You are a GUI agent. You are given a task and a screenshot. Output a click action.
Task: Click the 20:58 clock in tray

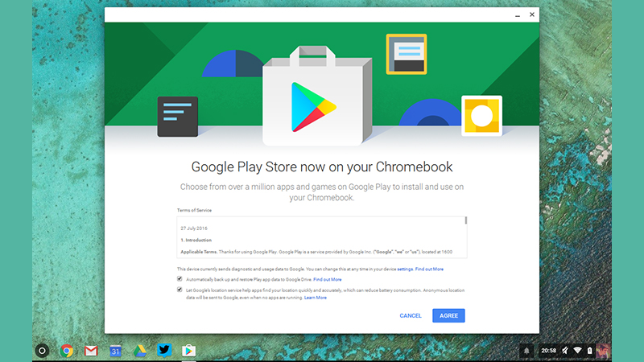548,351
